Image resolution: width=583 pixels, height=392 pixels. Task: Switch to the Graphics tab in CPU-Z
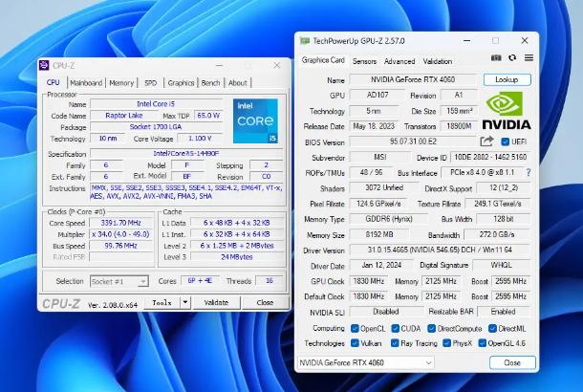coord(181,83)
